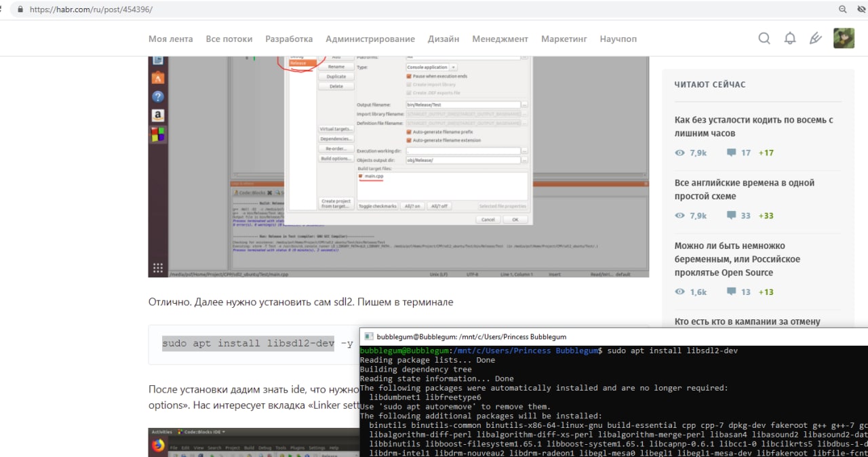The height and width of the screenshot is (457, 868).
Task: Click the Code::Blocks colored-cubes dock icon
Action: click(157, 134)
